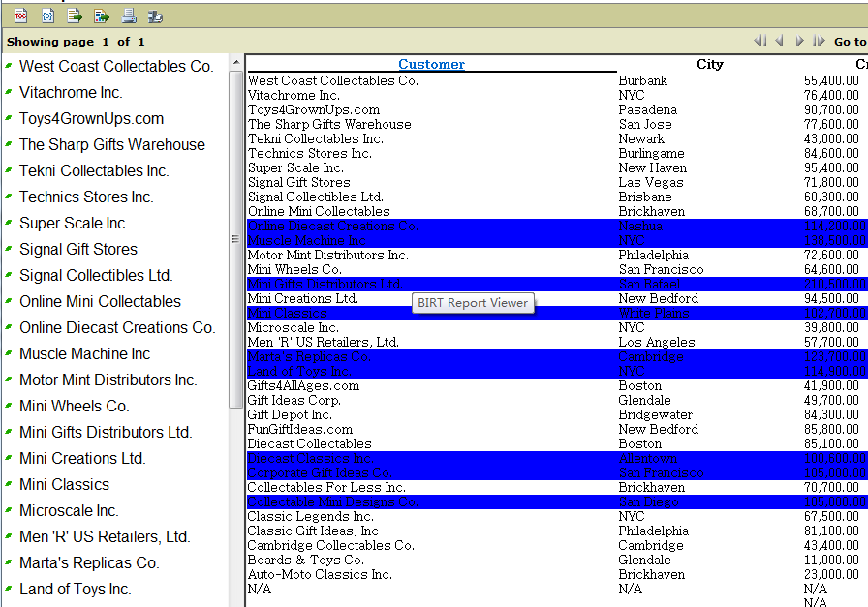
Task: Jump to Signal Gift Stores in TOC panel
Action: (x=78, y=249)
